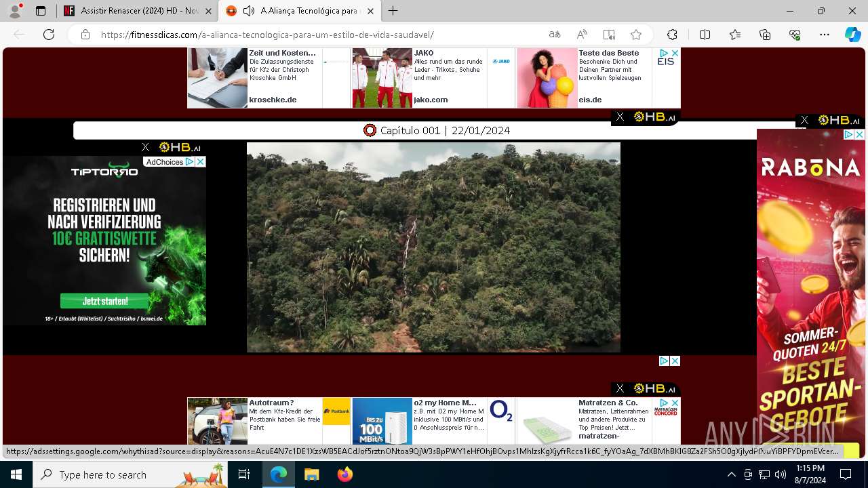
Task: Open the clock showing 1:15 PM
Action: tap(810, 474)
